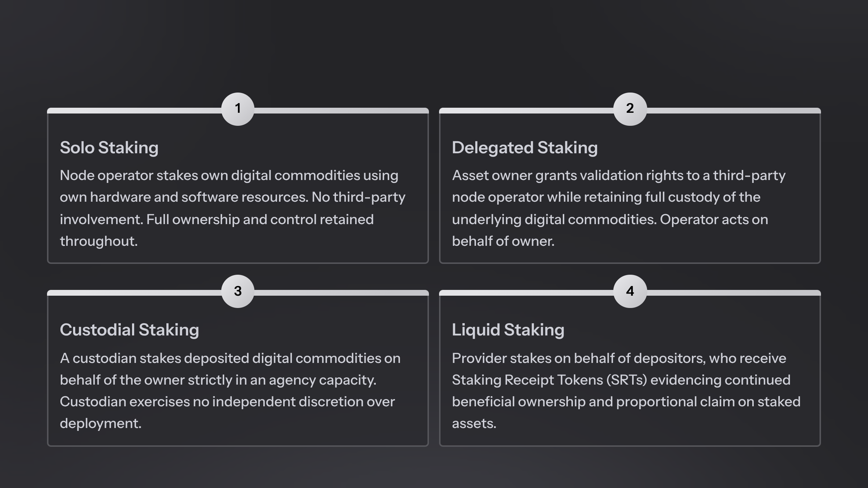Image resolution: width=868 pixels, height=488 pixels.
Task: Click the phrase "behalf of owner." in the Delegated card
Action: [503, 241]
